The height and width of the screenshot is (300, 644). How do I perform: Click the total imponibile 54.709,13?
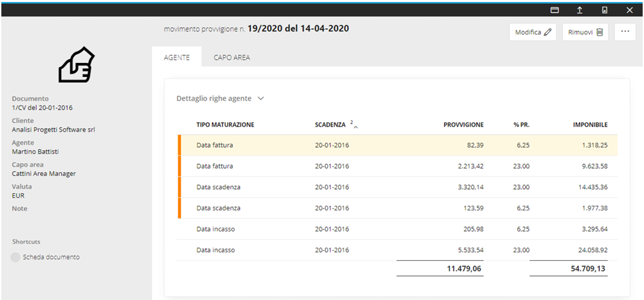(x=588, y=269)
